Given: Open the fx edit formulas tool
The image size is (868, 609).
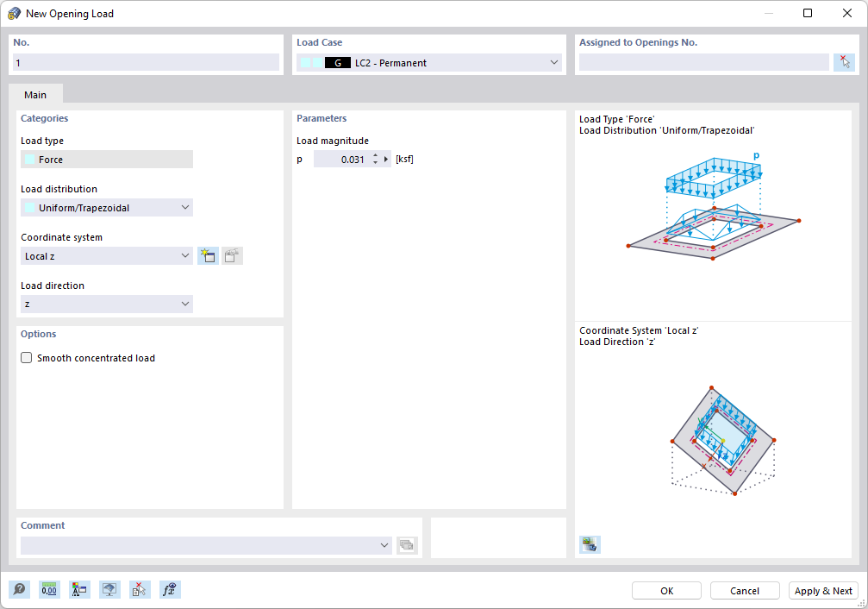Looking at the screenshot, I should pyautogui.click(x=169, y=589).
